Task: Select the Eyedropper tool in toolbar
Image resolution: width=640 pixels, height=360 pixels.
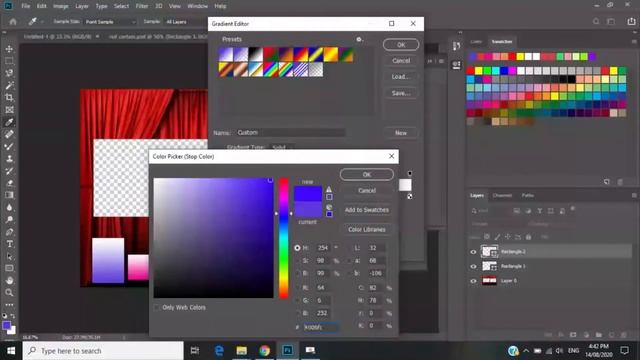Action: tap(9, 122)
